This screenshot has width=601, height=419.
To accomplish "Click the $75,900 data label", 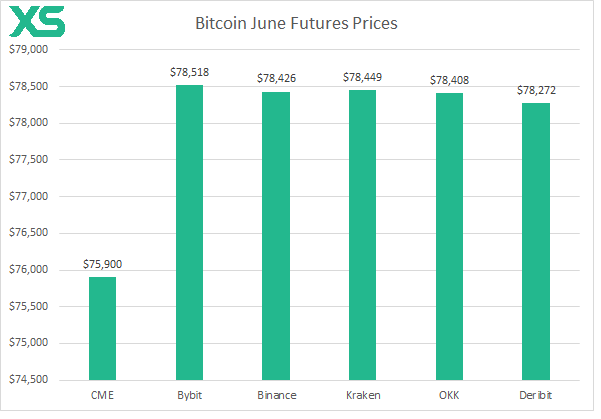I will coord(103,265).
